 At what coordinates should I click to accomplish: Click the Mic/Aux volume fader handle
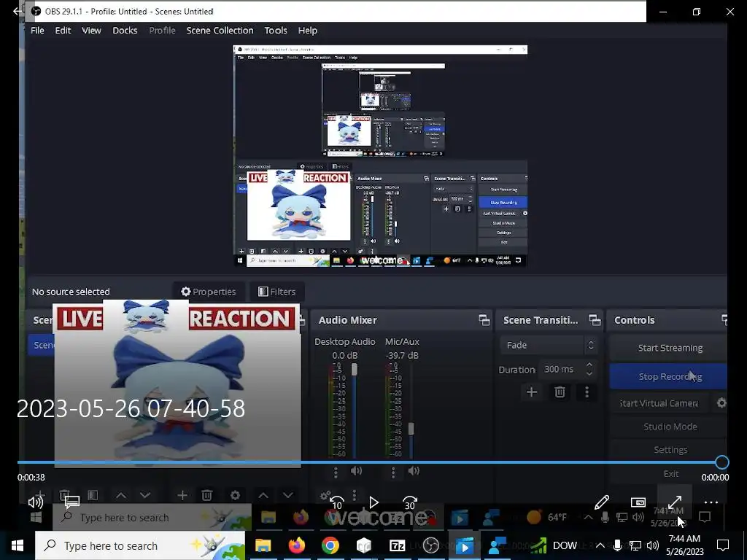coord(411,429)
